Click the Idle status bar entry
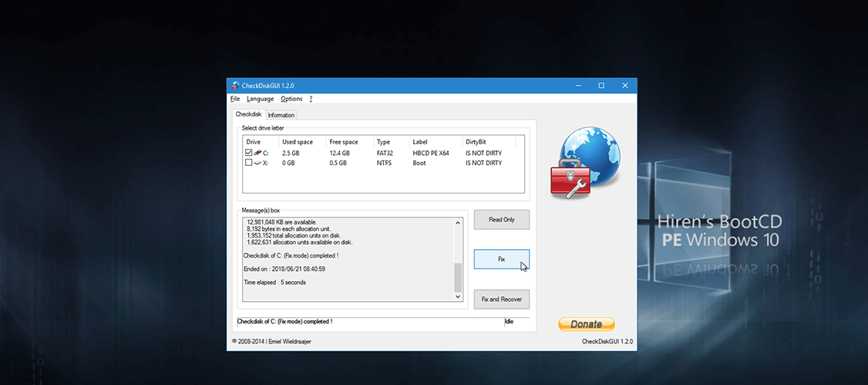 pyautogui.click(x=510, y=321)
